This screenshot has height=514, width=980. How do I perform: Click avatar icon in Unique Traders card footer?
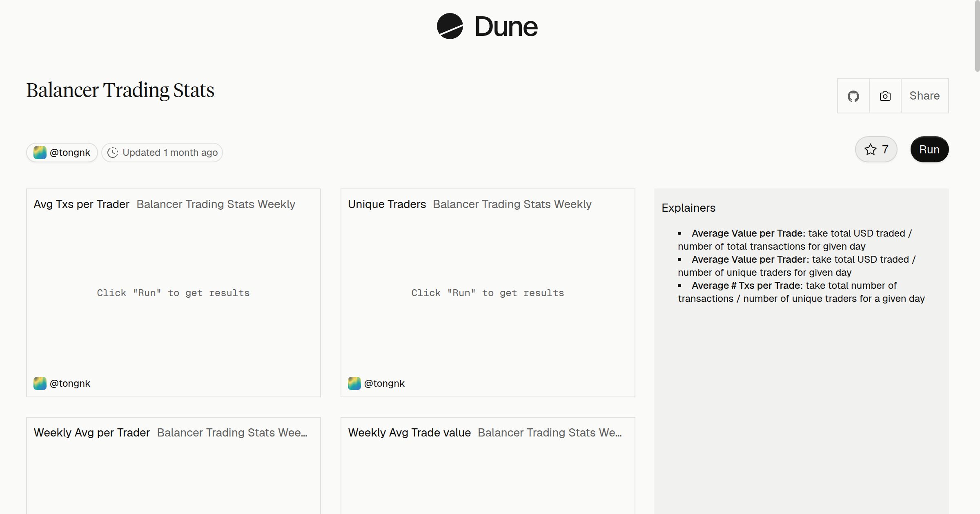[x=354, y=383]
